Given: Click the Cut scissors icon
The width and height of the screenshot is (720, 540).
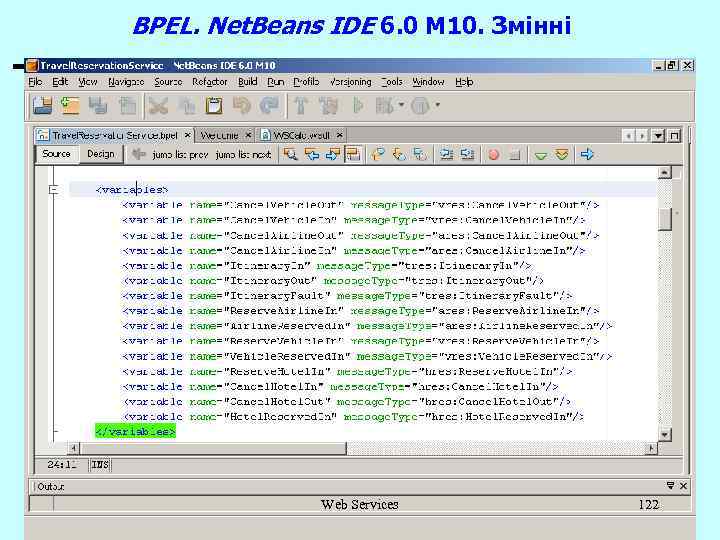Looking at the screenshot, I should tap(158, 106).
